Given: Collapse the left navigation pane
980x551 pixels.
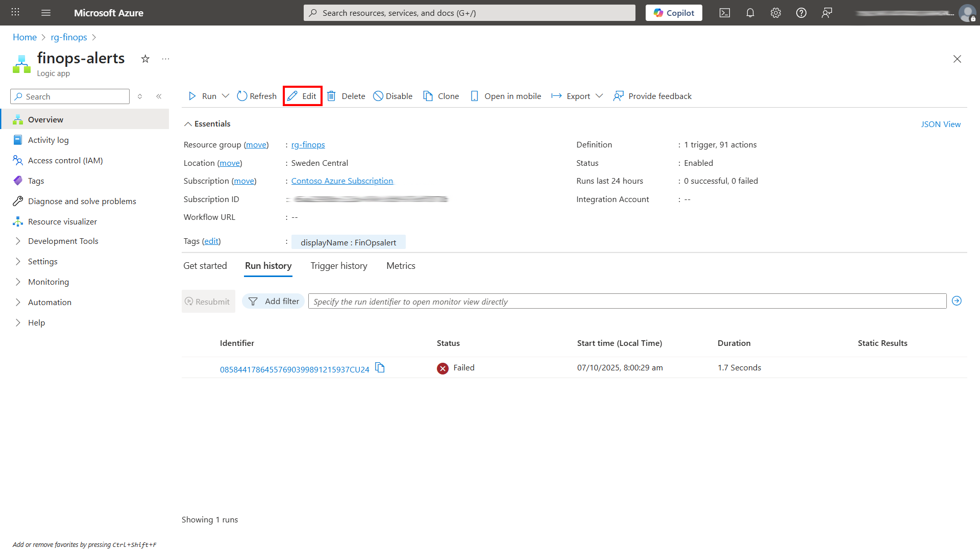Looking at the screenshot, I should (x=159, y=96).
